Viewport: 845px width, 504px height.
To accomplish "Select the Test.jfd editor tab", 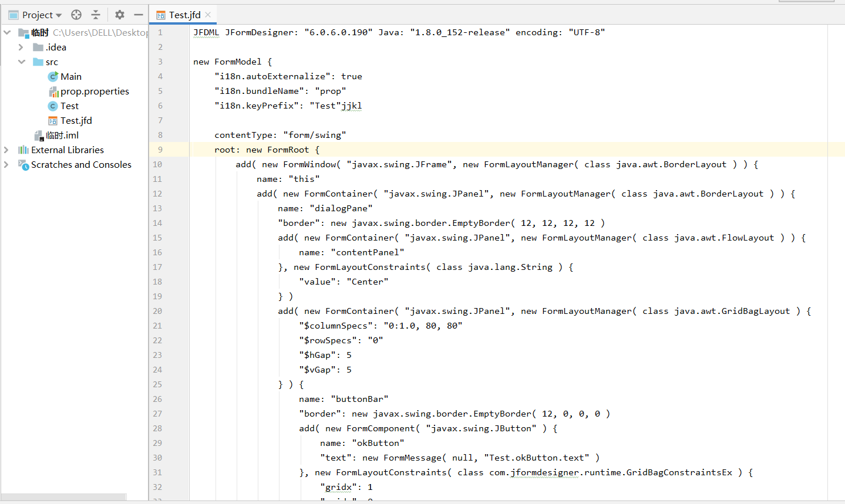I will tap(184, 15).
